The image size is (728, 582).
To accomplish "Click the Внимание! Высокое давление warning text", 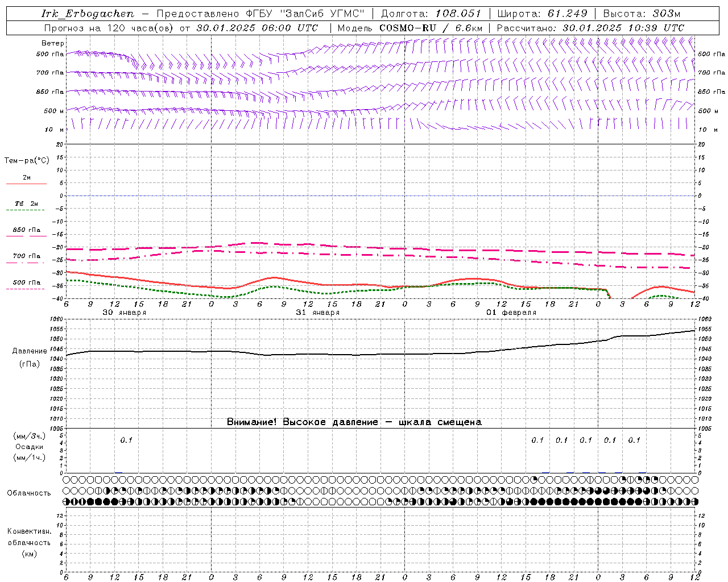I will (354, 422).
